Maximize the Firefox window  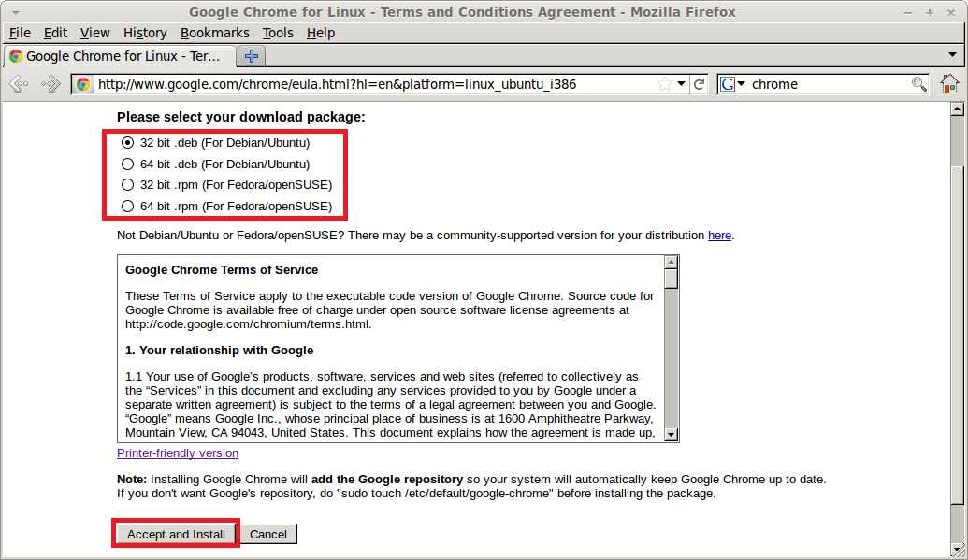click(929, 12)
